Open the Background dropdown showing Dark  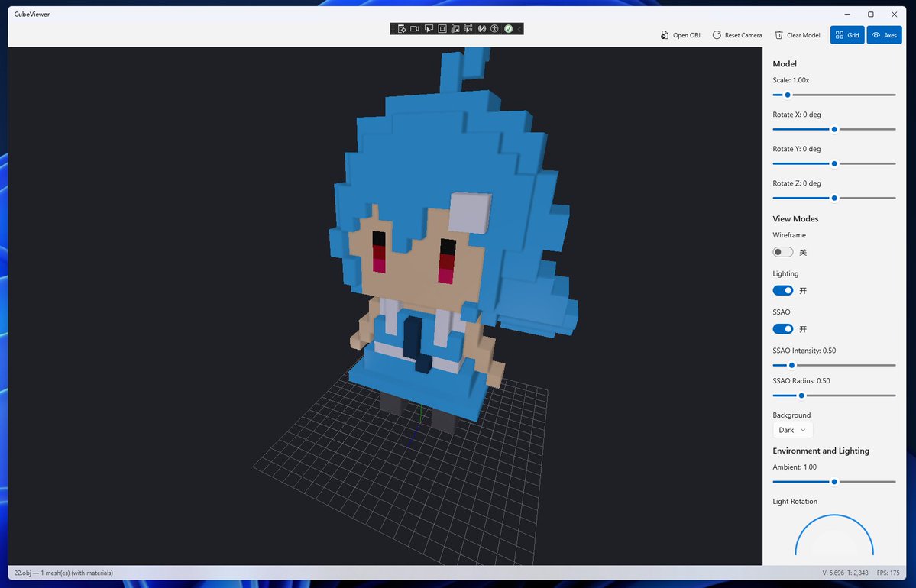[792, 431]
